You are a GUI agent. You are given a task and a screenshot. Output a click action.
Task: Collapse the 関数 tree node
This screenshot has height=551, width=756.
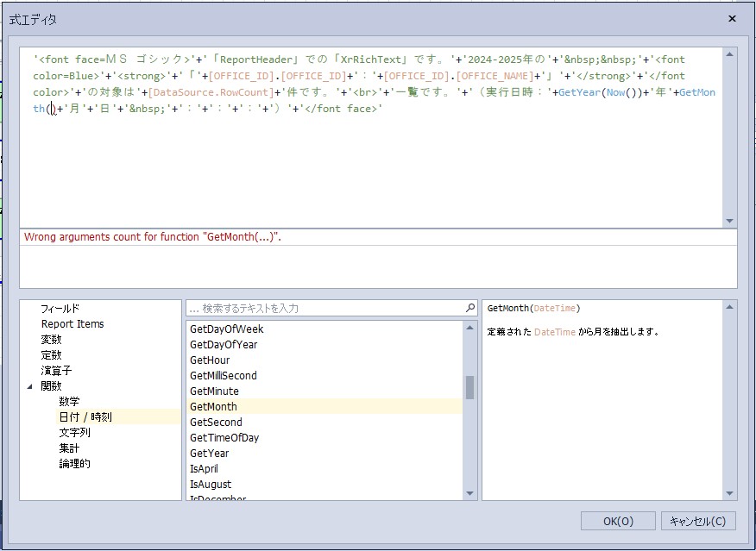tap(30, 386)
